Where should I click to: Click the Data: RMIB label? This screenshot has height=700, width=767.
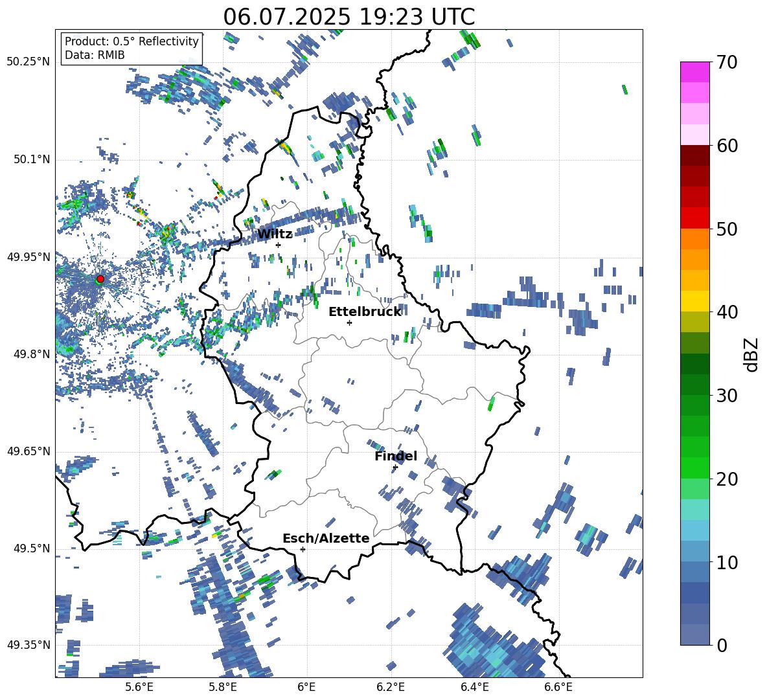pos(95,55)
